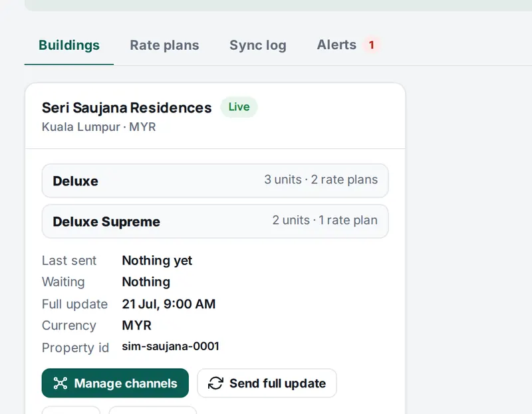The height and width of the screenshot is (414, 532).
Task: Click the 'Kuala Lumpur · MYR' subtitle
Action: 98,127
